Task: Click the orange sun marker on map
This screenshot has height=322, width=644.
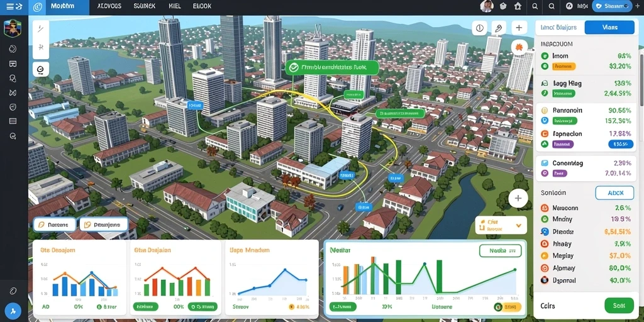Action: (x=519, y=47)
